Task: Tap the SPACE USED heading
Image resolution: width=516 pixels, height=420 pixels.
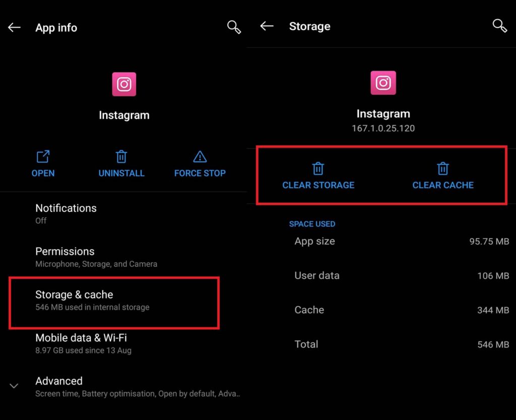Action: pos(312,224)
